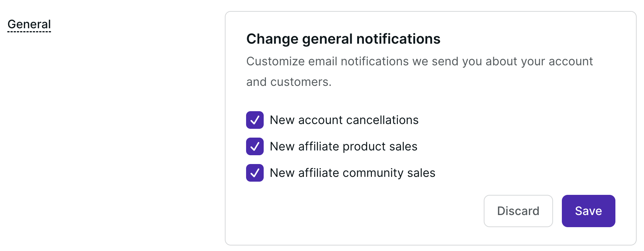
Task: Click the 'New affiliate community sales' label
Action: pyautogui.click(x=352, y=173)
